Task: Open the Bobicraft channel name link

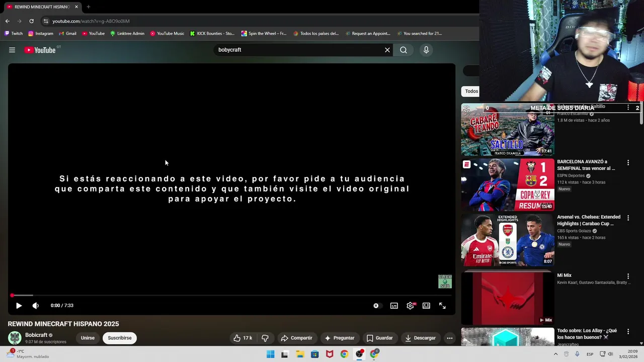Action: (x=36, y=335)
